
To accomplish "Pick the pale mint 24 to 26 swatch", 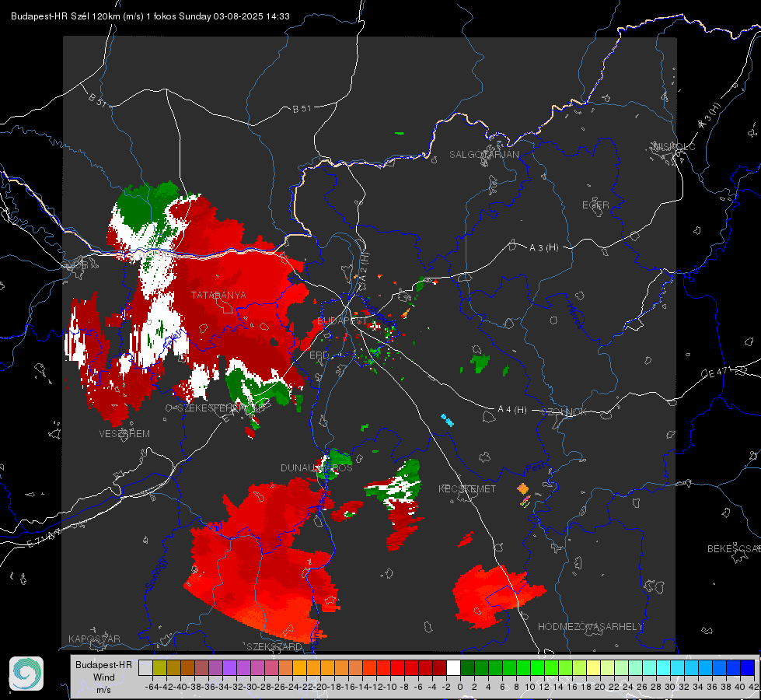I will (635, 667).
